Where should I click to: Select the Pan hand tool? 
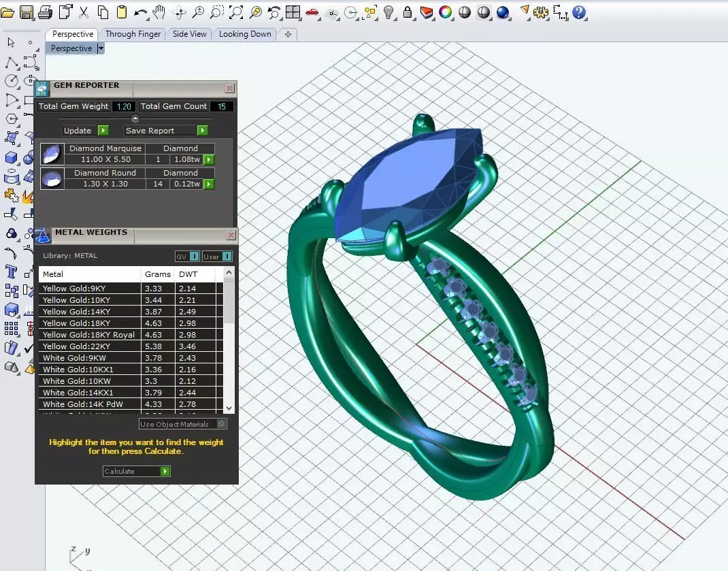coord(159,12)
